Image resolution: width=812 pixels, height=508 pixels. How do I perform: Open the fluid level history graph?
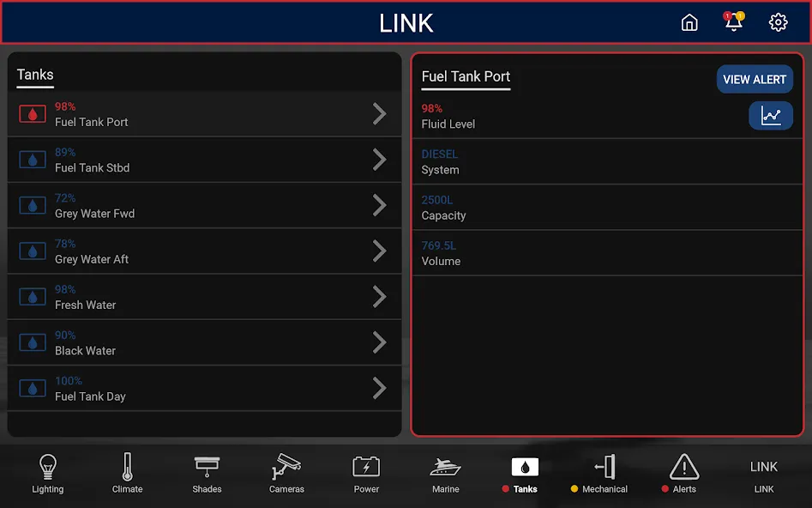click(771, 116)
